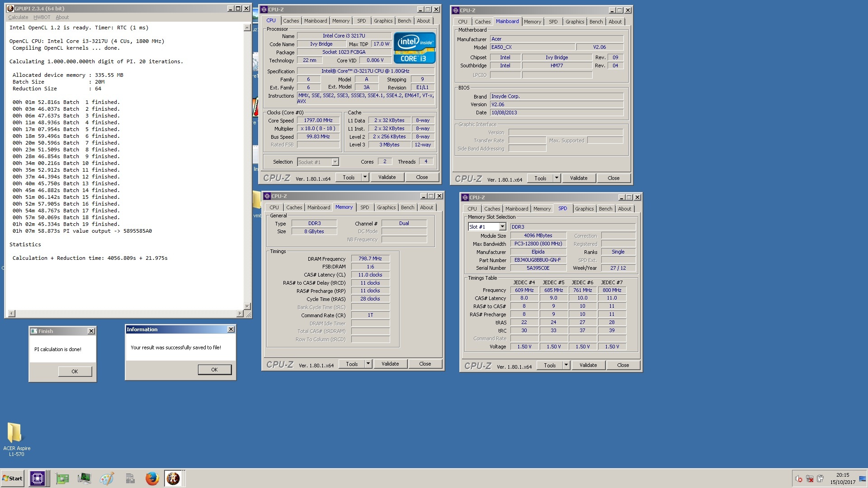This screenshot has width=868, height=488.
Task: Expand Tools dropdown arrow in SPD window
Action: [x=566, y=366]
